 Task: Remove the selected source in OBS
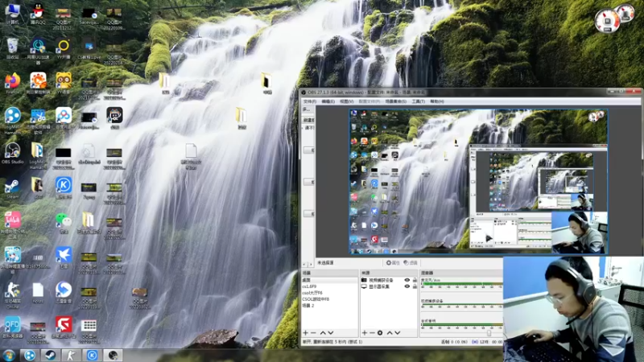pos(372,333)
